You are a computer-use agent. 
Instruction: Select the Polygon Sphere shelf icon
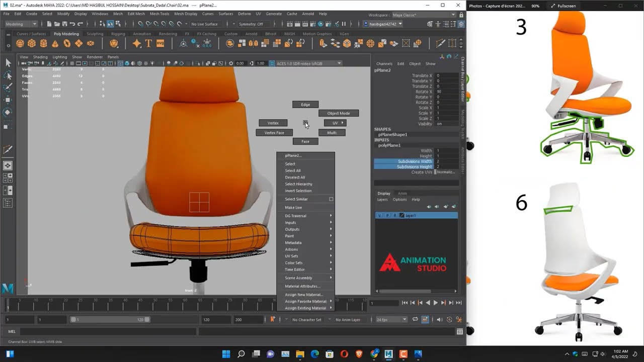(x=20, y=44)
